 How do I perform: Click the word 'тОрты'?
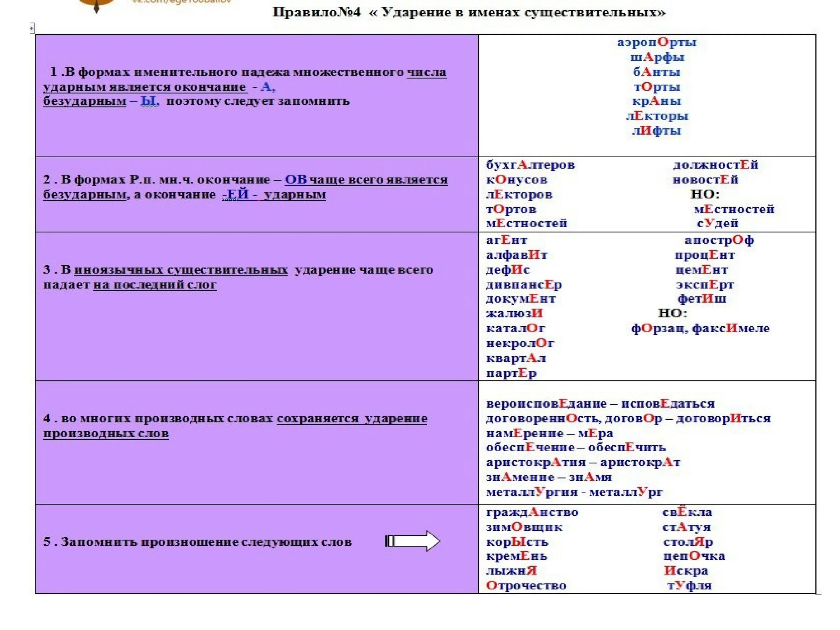pos(657,87)
